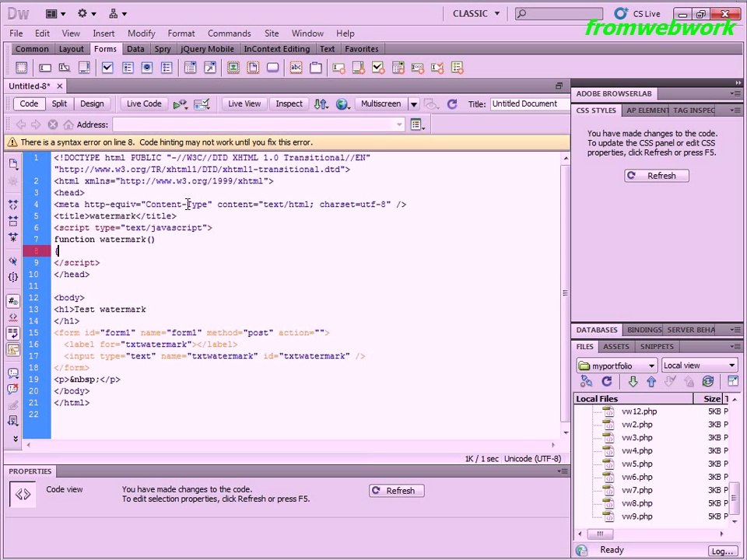Screen dimensions: 747x560
Task: Click Put Files blue up arrow
Action: [x=651, y=381]
